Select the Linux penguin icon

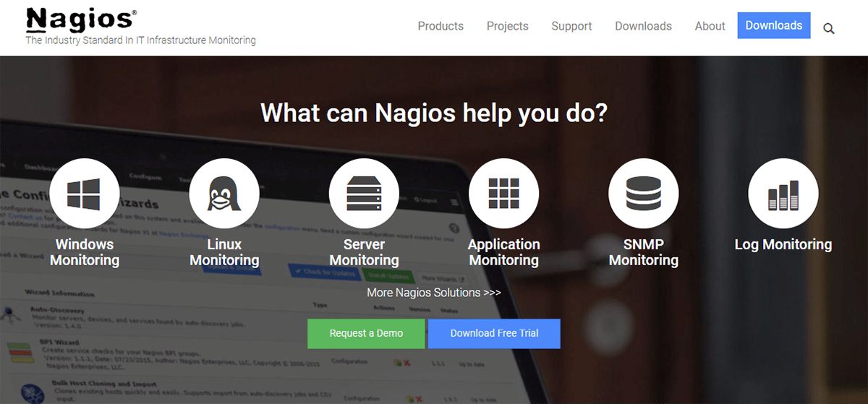pyautogui.click(x=224, y=194)
